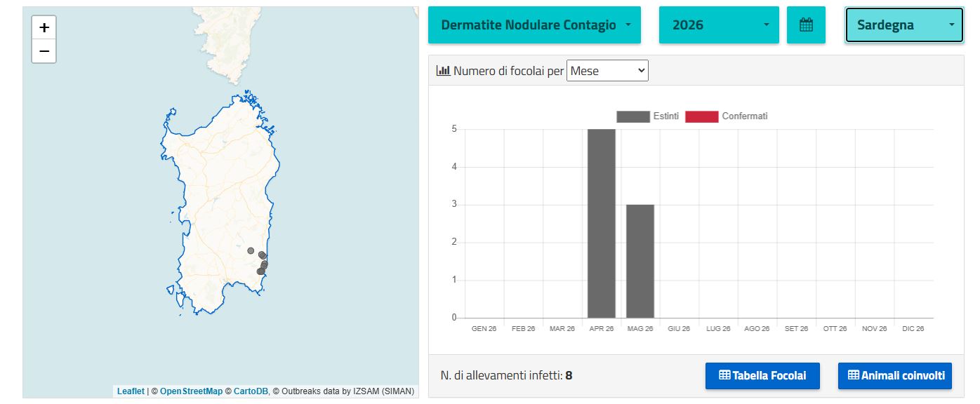Change the Mese grouping select box
Screen dimensions: 980x404
607,71
